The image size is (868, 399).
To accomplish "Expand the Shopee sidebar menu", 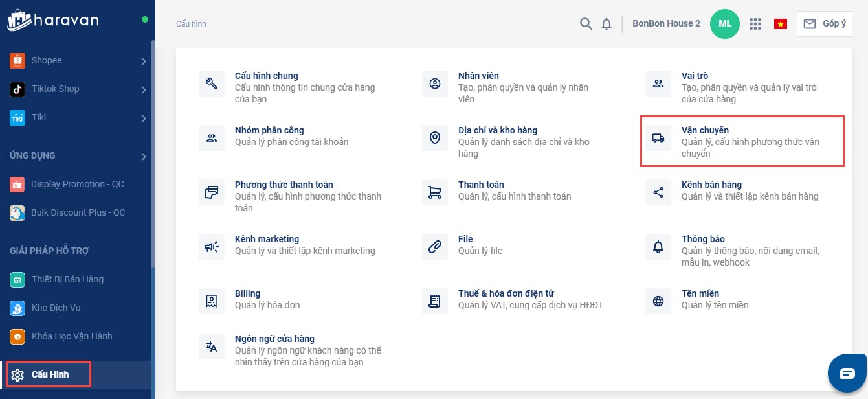I will 144,62.
